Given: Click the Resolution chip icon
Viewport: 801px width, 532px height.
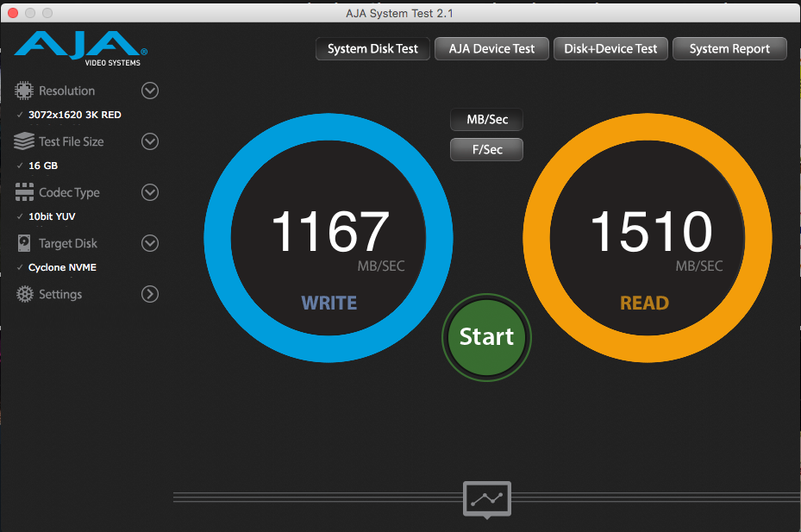Looking at the screenshot, I should pyautogui.click(x=24, y=91).
